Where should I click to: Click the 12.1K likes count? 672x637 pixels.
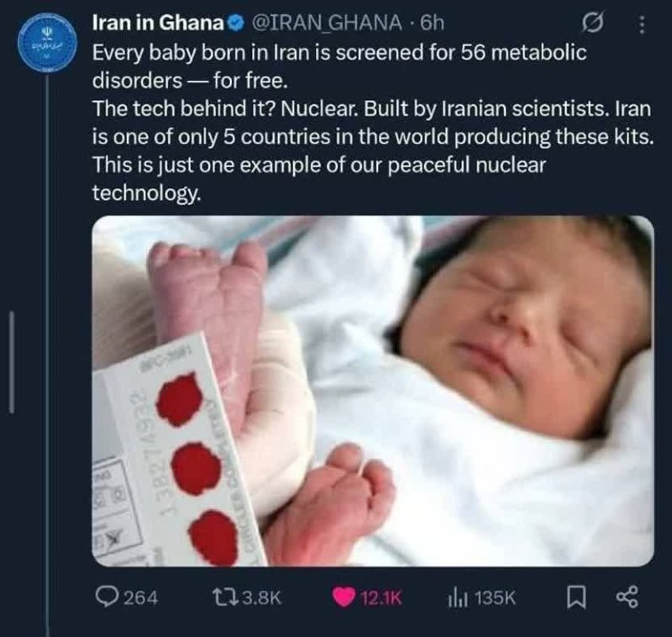pyautogui.click(x=381, y=598)
